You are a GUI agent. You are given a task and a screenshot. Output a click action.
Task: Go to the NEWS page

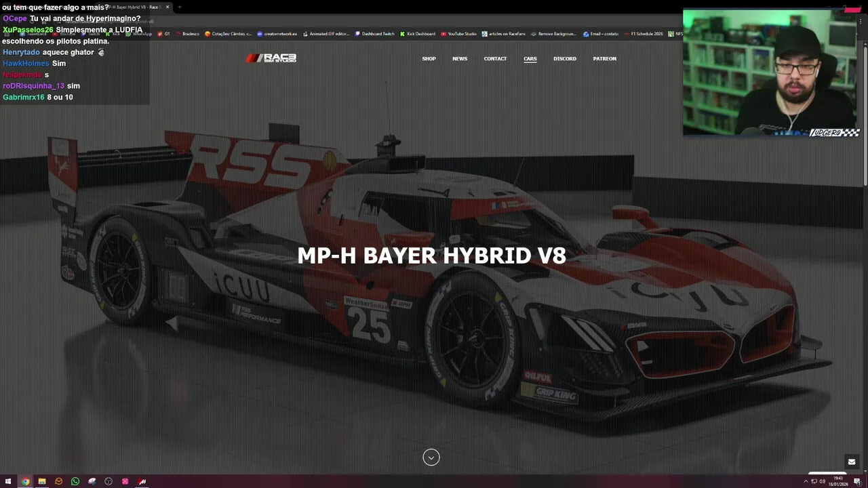tap(460, 59)
